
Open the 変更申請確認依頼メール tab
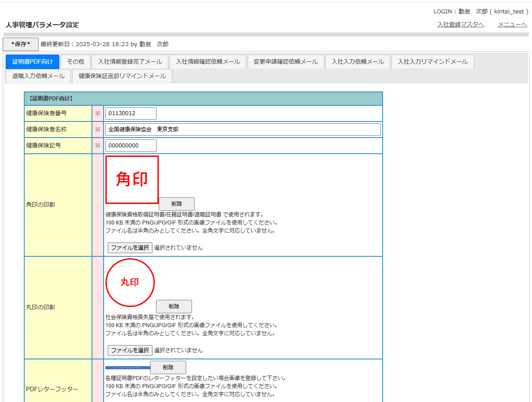[285, 62]
